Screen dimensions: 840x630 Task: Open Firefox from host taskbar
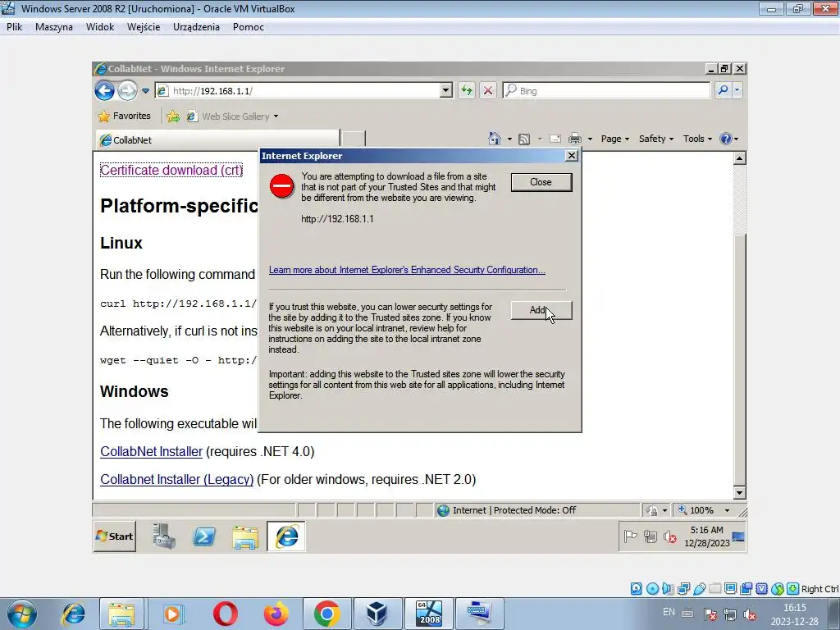click(x=276, y=614)
